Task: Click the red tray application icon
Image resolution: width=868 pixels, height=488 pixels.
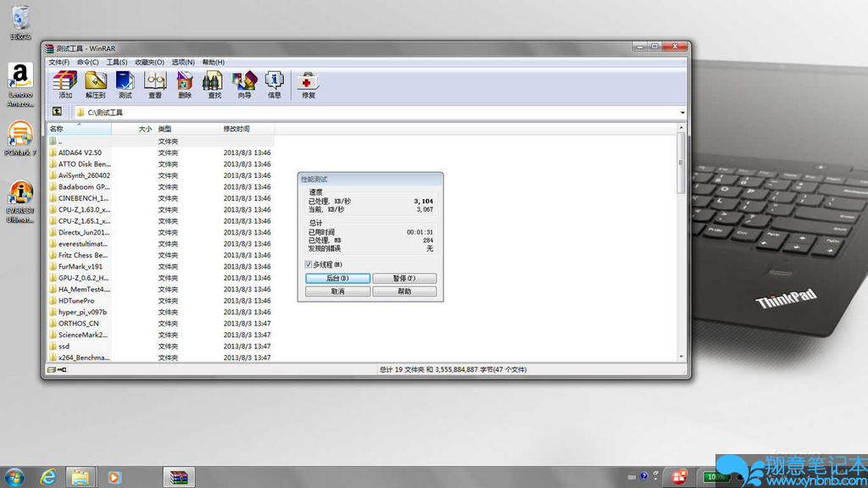Action: 679,476
